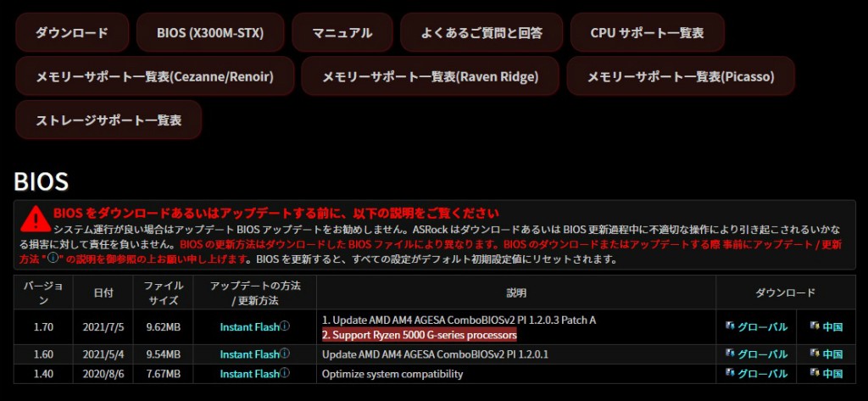Click the ダウンロード column header in the table
The image size is (868, 401).
[x=785, y=292]
